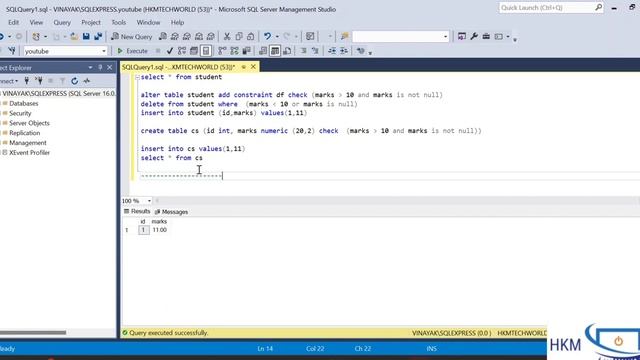
Task: Open the Properties wrench icon
Action: 474,37
